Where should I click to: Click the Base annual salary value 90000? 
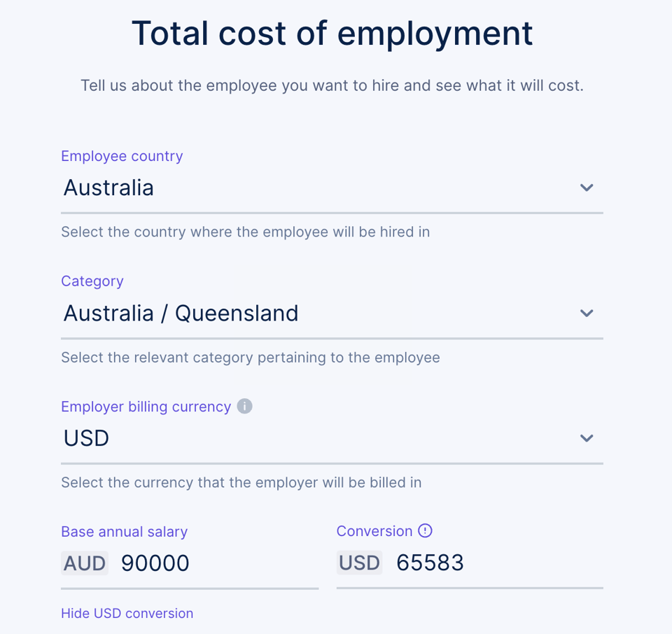[155, 563]
